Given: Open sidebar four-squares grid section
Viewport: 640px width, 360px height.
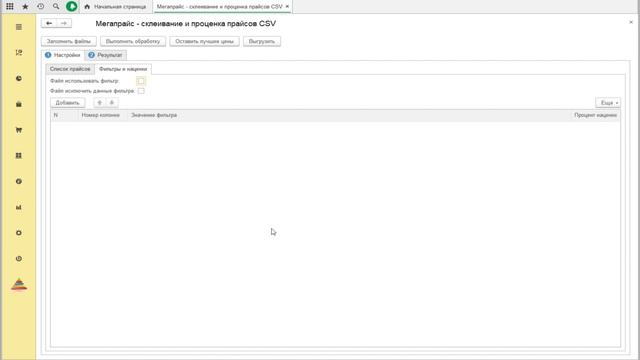Looking at the screenshot, I should [19, 156].
